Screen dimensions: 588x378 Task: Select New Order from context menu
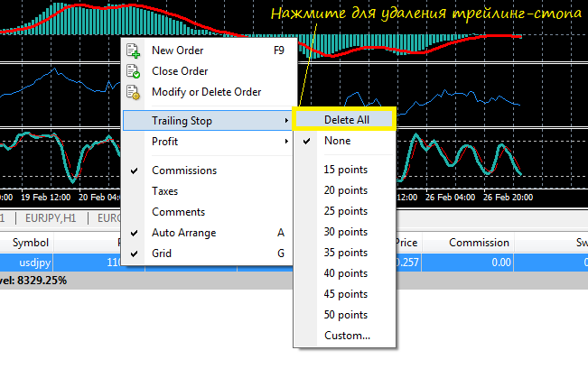tap(210, 51)
